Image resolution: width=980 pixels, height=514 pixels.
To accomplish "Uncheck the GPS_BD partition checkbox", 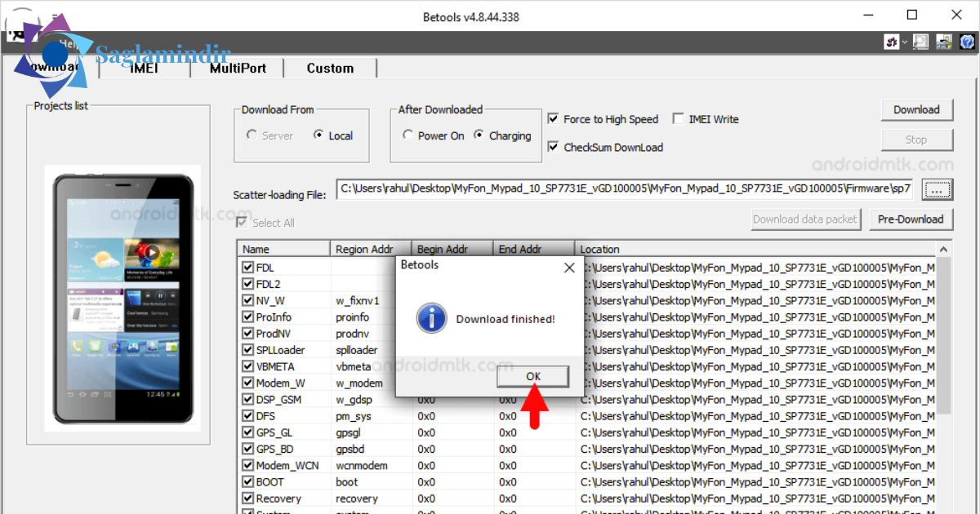I will [247, 449].
